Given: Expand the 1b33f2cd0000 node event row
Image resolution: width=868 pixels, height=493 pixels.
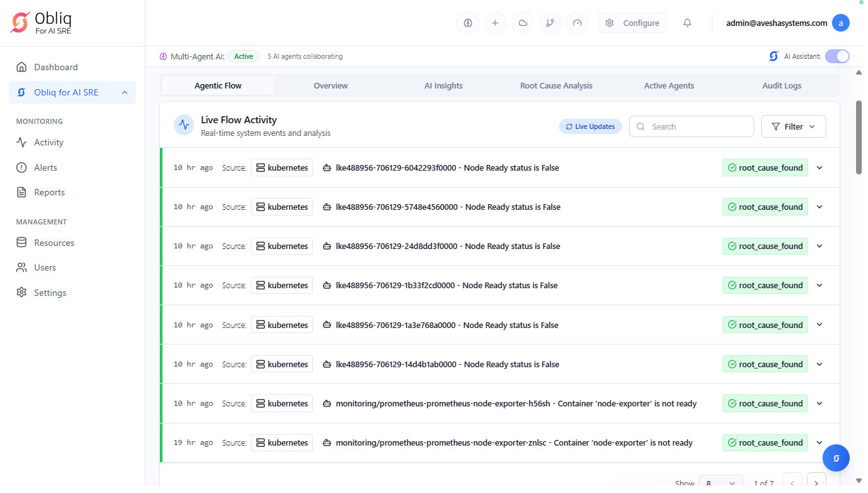Looking at the screenshot, I should 819,285.
